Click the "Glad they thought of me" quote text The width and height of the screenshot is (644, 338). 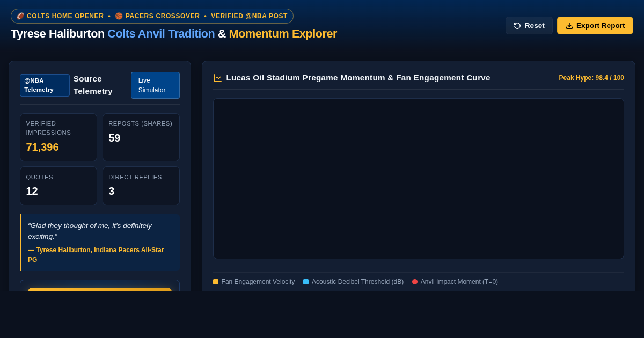90,231
